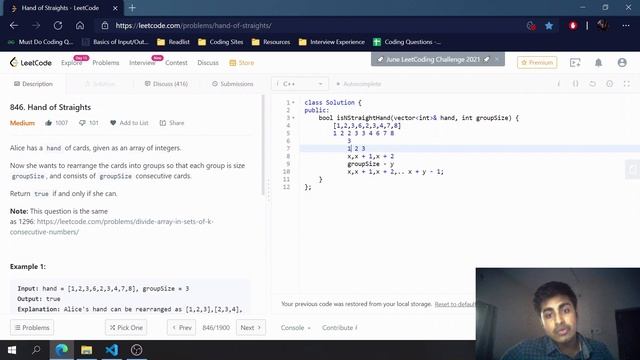This screenshot has height=360, width=640.
Task: Click the description panel scrollbar
Action: point(263,145)
